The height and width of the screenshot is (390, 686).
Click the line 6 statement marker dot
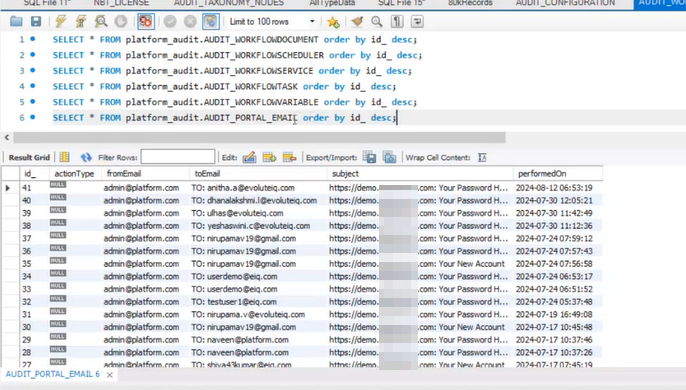pyautogui.click(x=33, y=117)
